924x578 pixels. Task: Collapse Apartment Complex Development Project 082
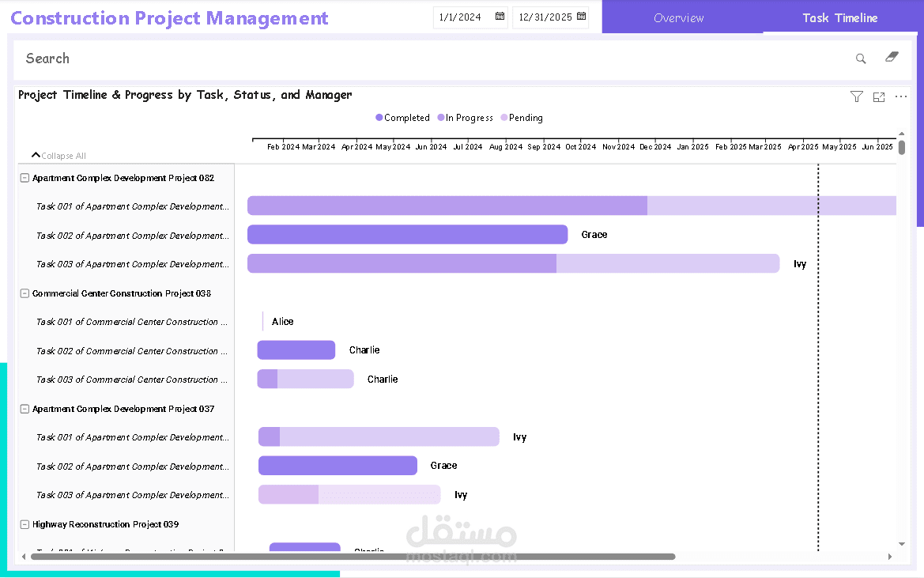(x=25, y=178)
